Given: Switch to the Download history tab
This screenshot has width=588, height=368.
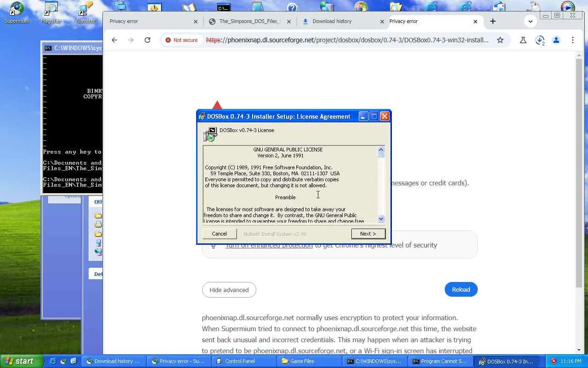Looking at the screenshot, I should [343, 21].
